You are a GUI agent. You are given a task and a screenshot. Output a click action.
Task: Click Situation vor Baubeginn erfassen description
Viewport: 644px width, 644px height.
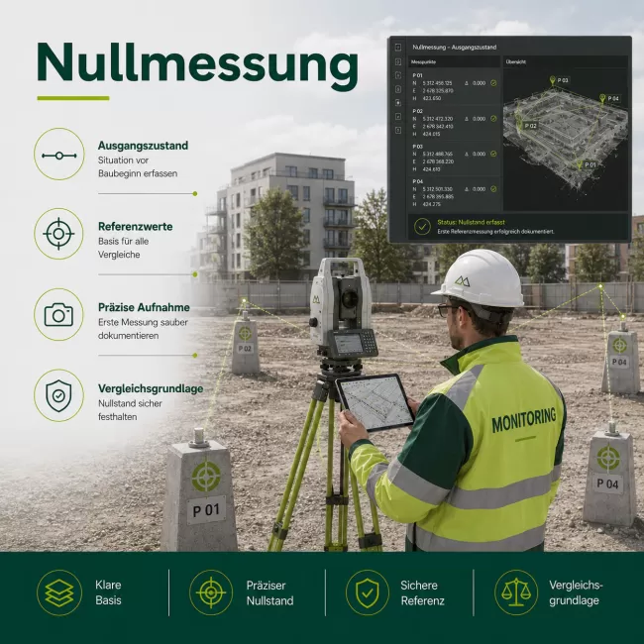pyautogui.click(x=138, y=166)
